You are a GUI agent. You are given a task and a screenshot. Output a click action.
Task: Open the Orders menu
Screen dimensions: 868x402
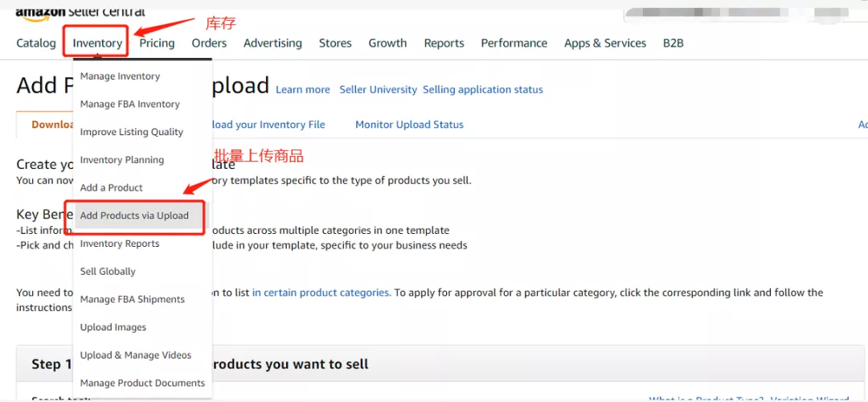coord(209,43)
